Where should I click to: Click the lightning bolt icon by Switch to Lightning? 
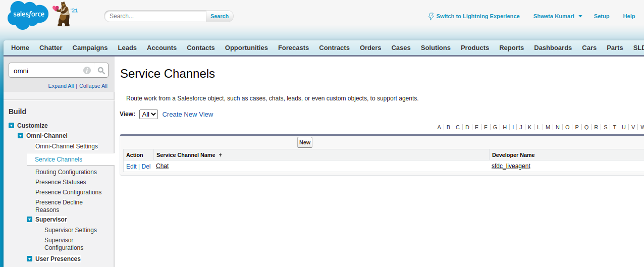pos(431,16)
